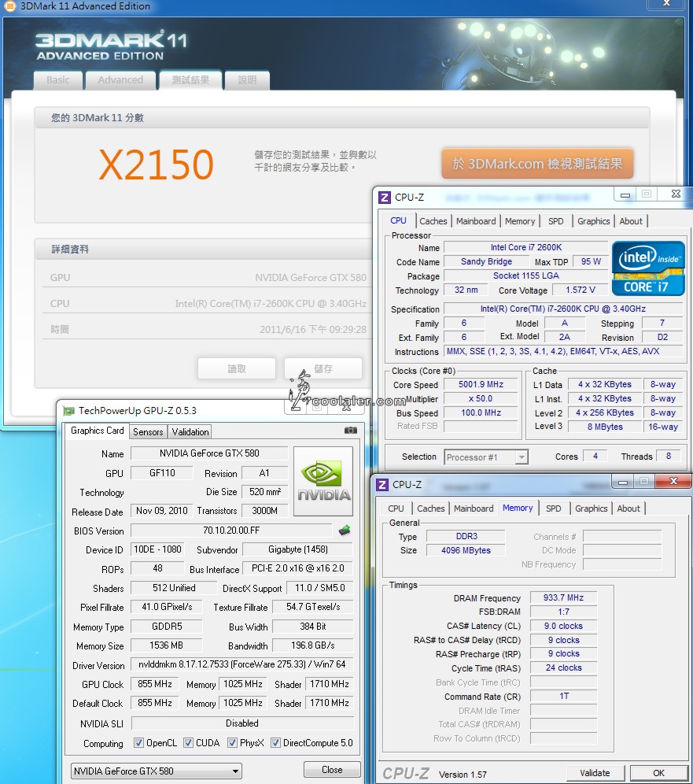Viewport: 693px width, 784px height.
Task: Open About tab in upper CPU-Z window
Action: [631, 221]
